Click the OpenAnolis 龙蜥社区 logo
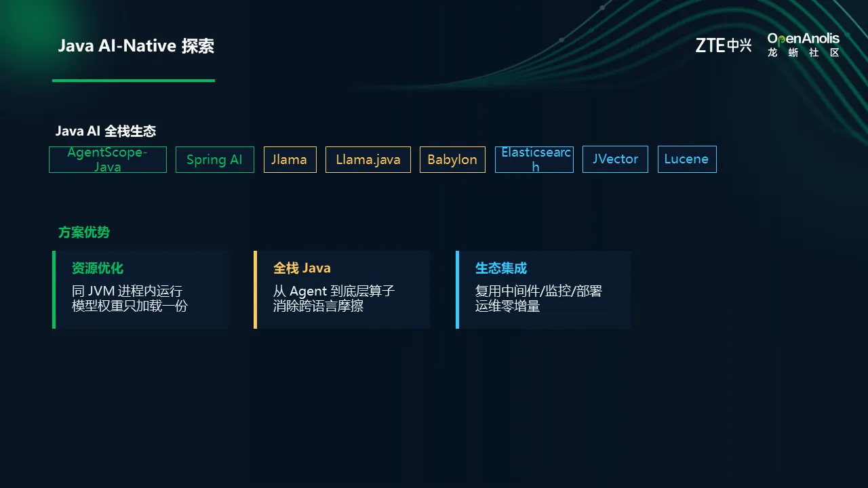 point(804,45)
